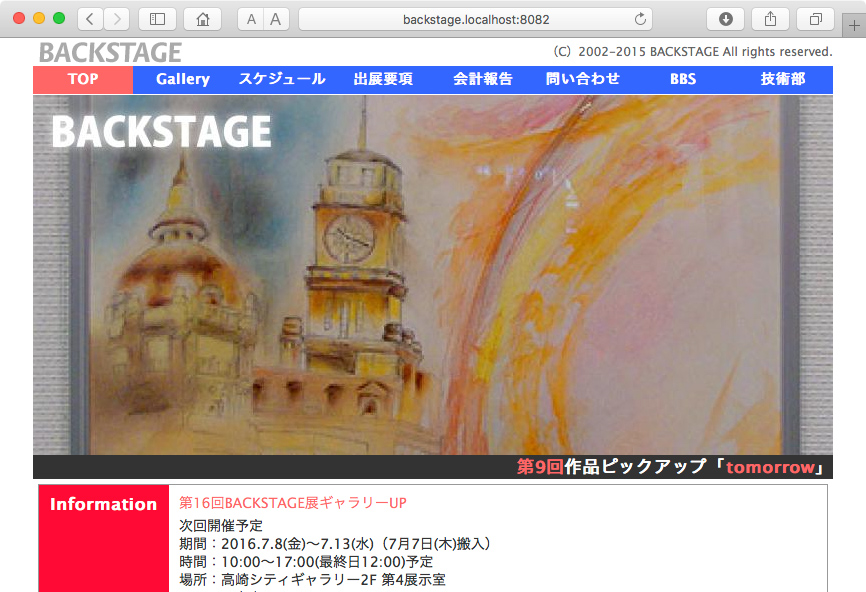Open the 出展要項 navigation item
The image size is (866, 592).
[383, 80]
